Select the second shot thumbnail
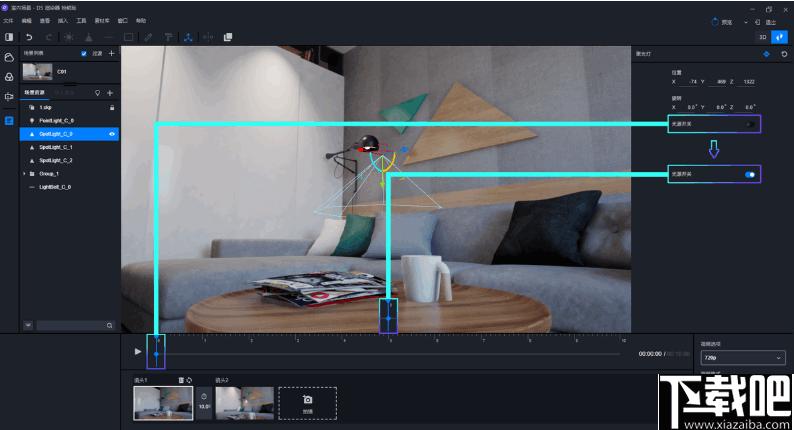Screen dimensions: 794x430 click(245, 403)
